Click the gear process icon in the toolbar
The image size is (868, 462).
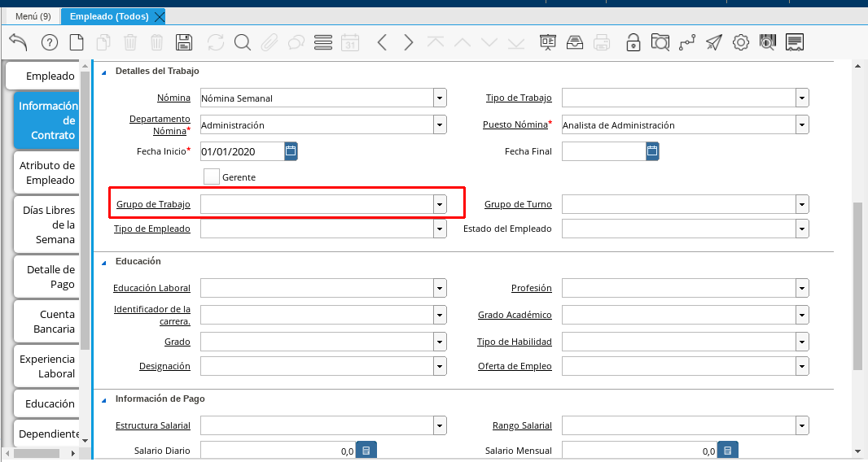[x=740, y=42]
